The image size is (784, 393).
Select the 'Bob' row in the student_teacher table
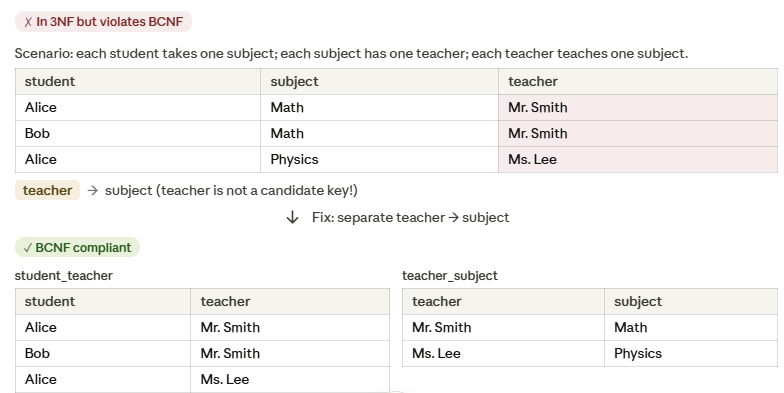(202, 354)
